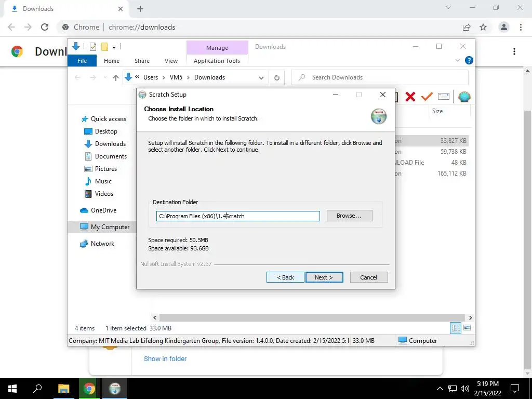532x399 pixels.
Task: Show hidden system tray icons
Action: click(440, 389)
